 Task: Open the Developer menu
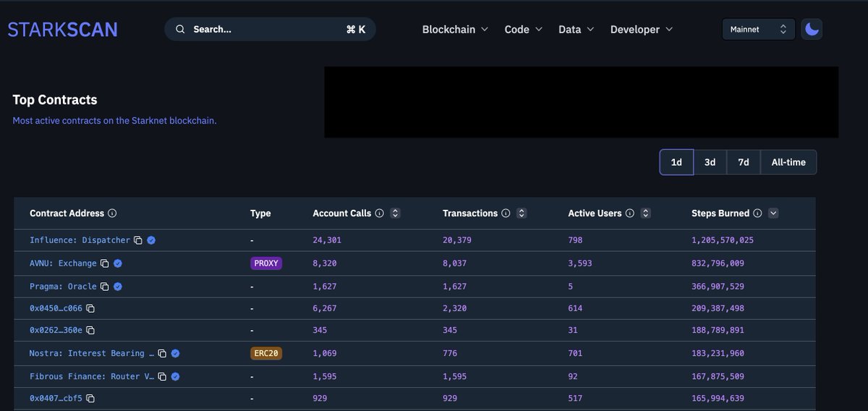[x=642, y=29]
